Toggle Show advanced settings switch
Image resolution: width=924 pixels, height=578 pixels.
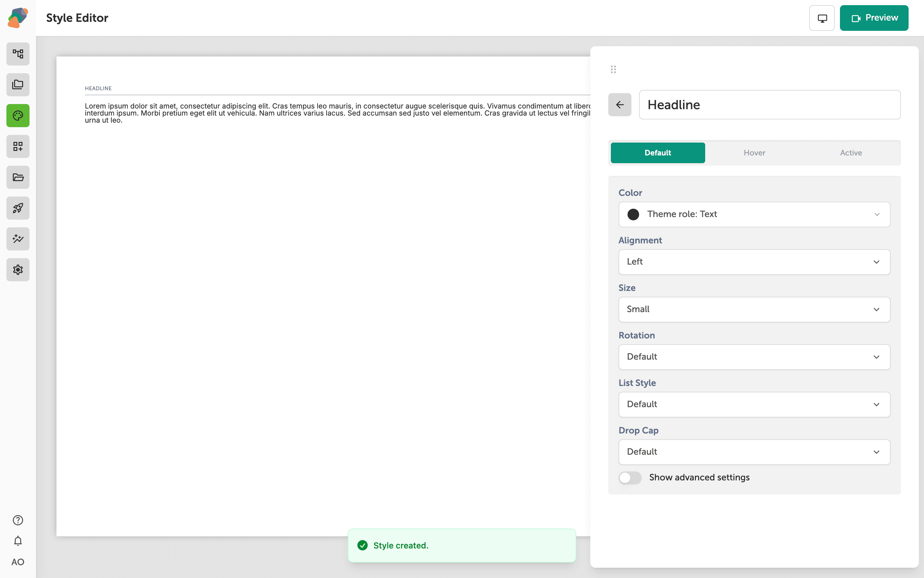pos(630,477)
